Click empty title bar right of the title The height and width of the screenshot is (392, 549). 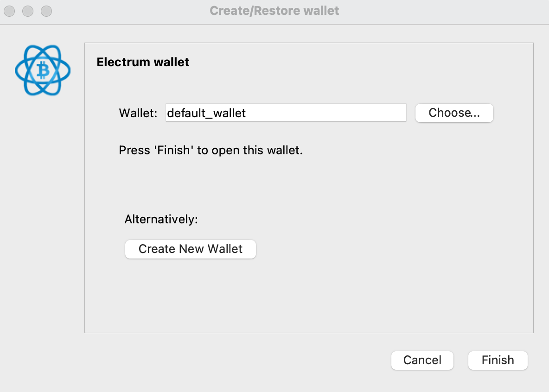pos(440,11)
